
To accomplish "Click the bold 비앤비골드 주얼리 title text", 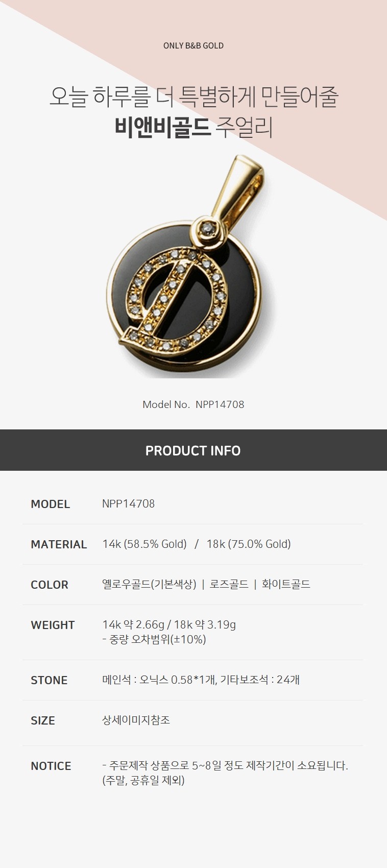I will tap(194, 127).
